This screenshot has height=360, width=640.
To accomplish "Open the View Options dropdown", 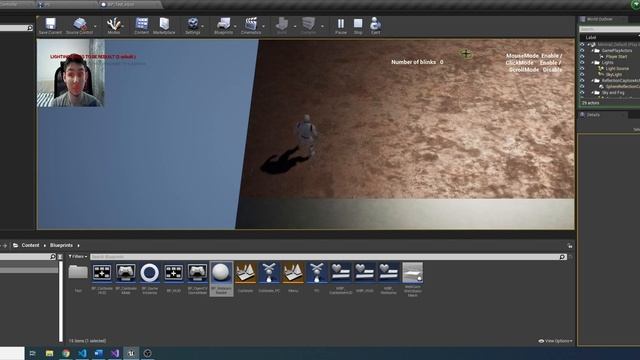I will [556, 341].
